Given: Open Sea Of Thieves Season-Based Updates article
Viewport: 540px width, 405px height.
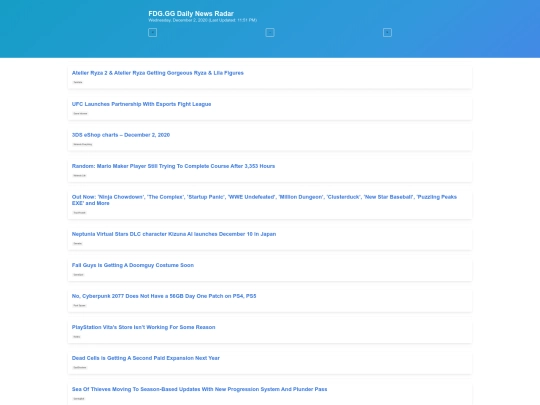Looking at the screenshot, I should point(199,389).
